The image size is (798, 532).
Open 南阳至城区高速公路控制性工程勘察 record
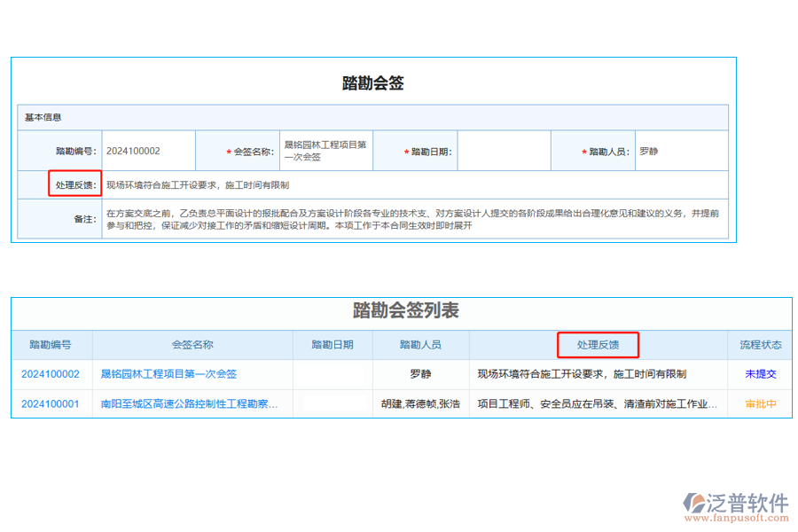[188, 403]
